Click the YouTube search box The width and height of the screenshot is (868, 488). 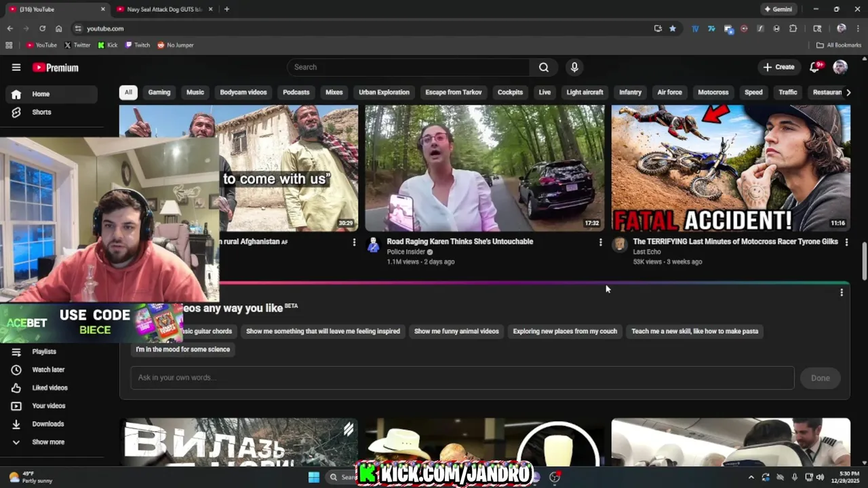pos(408,67)
